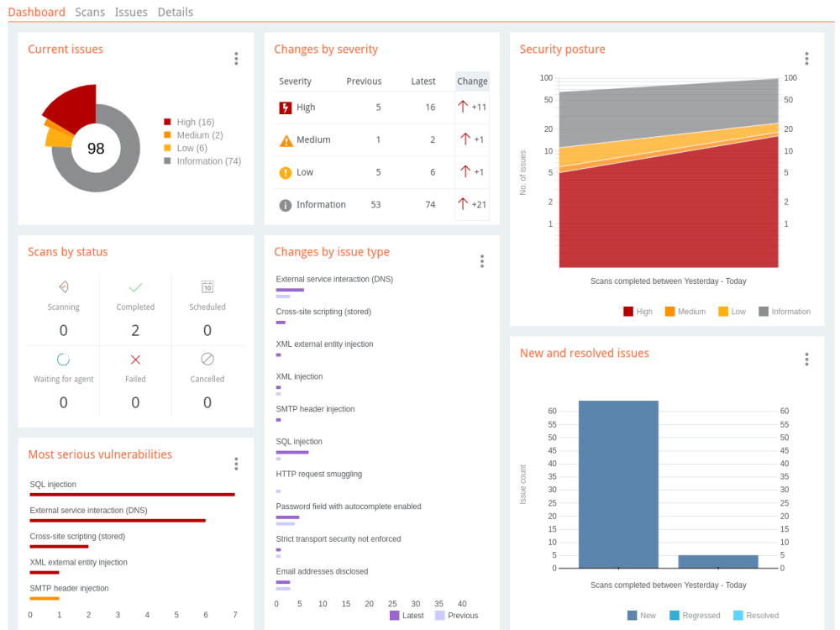Click the tall New issues bar
The image size is (840, 630).
(618, 485)
